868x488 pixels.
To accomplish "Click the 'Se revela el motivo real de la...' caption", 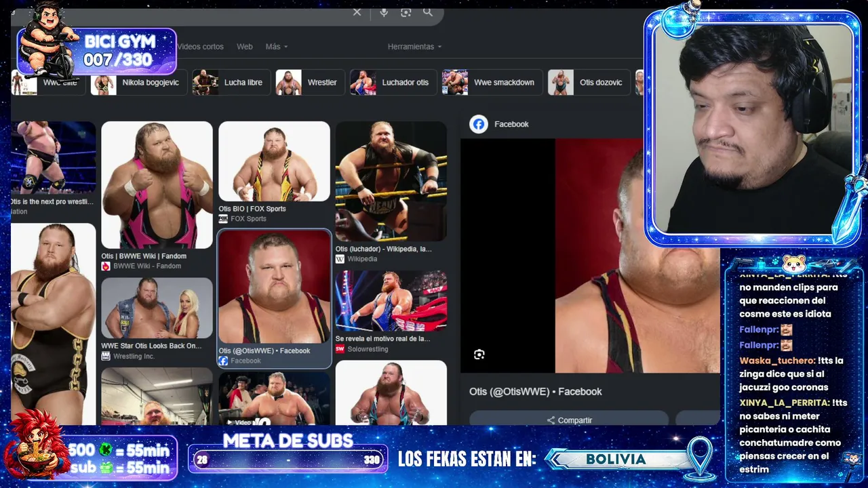I will 382,339.
